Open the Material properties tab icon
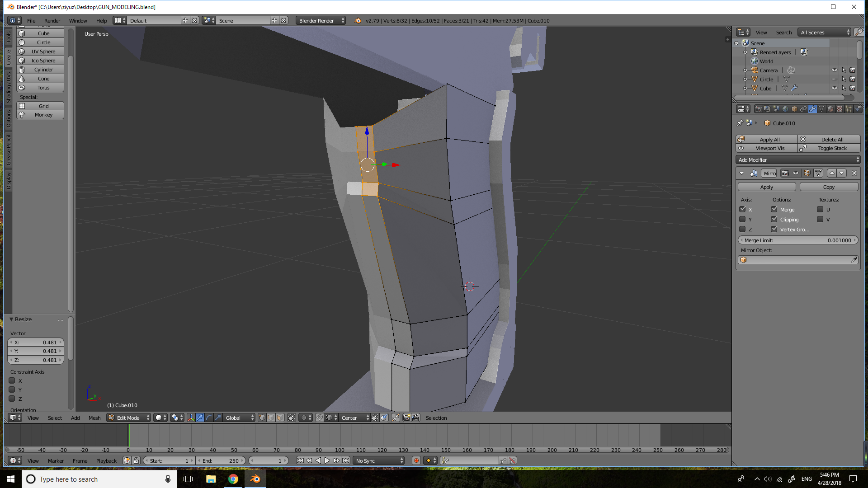 click(x=830, y=109)
